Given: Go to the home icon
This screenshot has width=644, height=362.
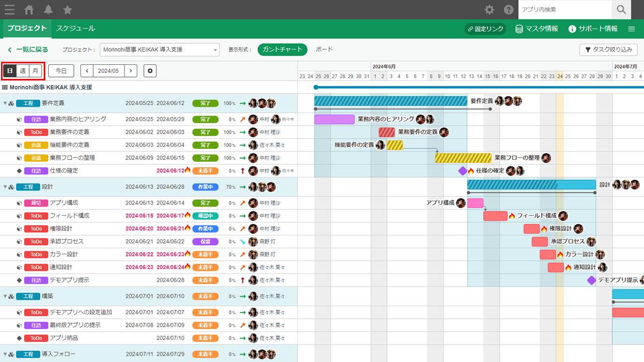Looking at the screenshot, I should pyautogui.click(x=29, y=10).
